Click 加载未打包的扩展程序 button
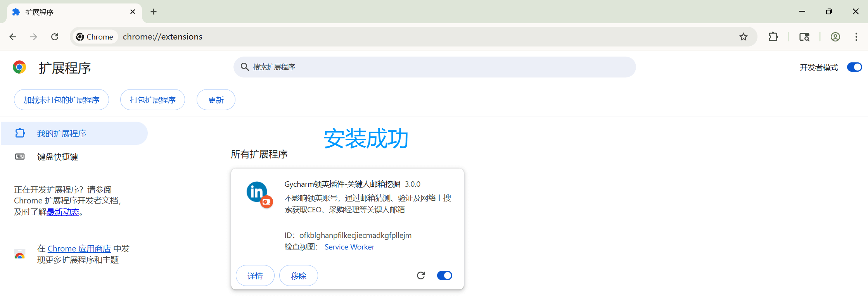The width and height of the screenshot is (868, 303). click(x=61, y=100)
